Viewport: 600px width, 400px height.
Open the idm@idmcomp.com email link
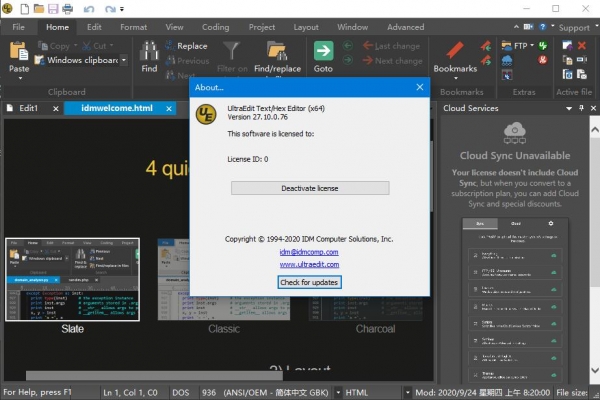tap(309, 252)
